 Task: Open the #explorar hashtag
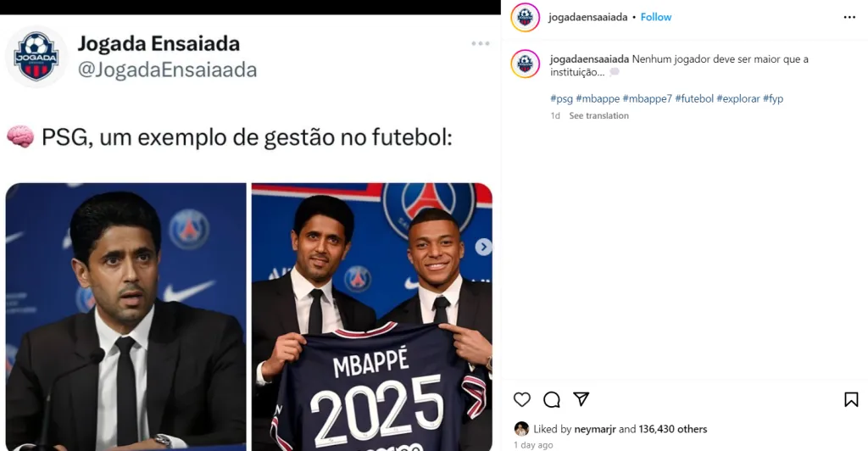[x=737, y=98]
